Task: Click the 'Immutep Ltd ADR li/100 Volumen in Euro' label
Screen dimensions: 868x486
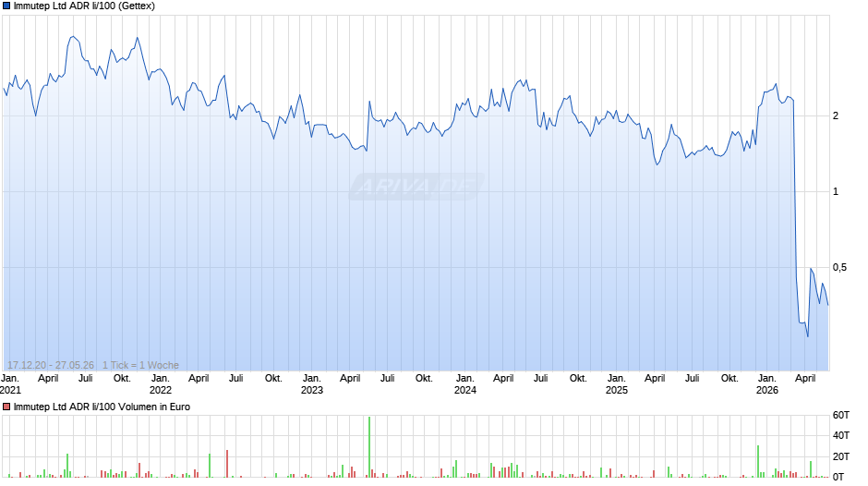Action: coord(102,407)
